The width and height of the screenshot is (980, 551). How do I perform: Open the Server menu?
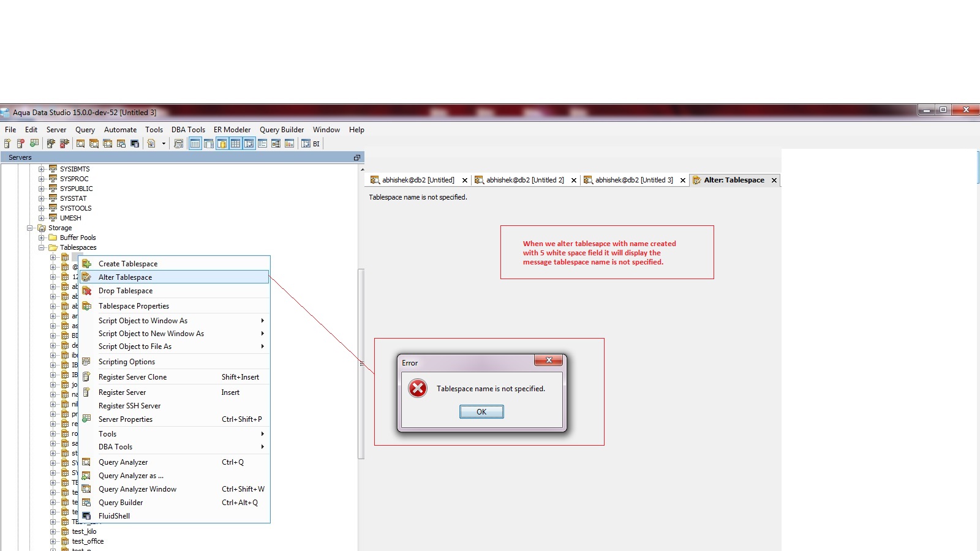pos(56,130)
